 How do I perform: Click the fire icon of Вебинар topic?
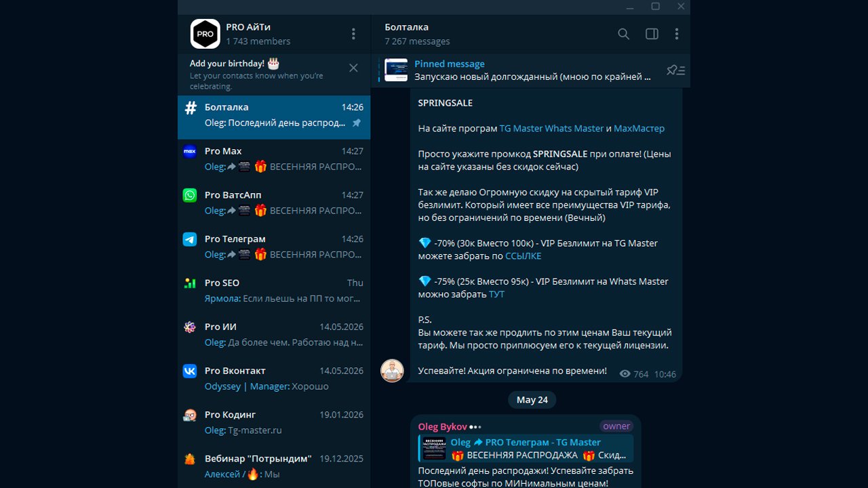[190, 459]
